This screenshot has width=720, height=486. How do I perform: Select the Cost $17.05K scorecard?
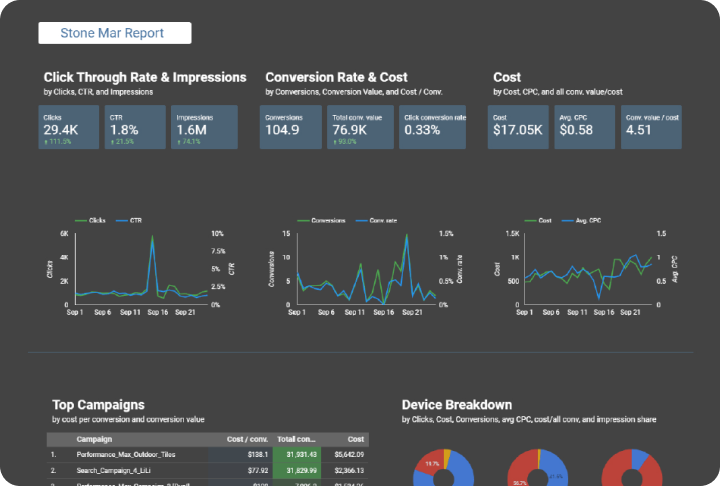pos(518,127)
